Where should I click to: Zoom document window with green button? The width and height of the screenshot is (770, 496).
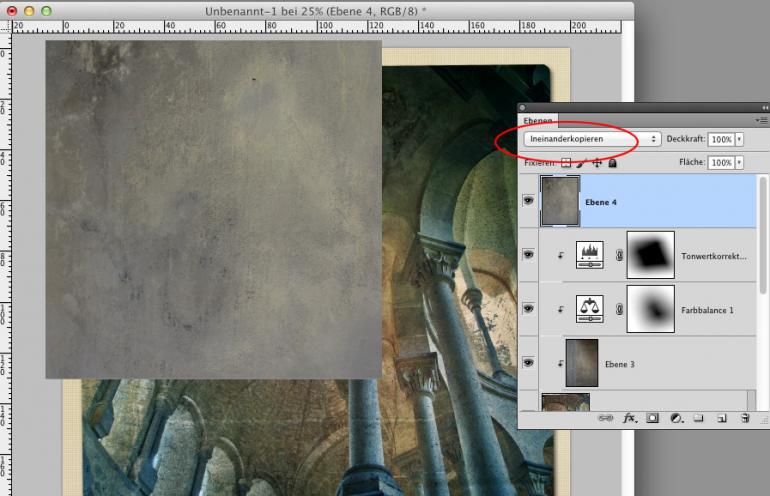tap(46, 11)
